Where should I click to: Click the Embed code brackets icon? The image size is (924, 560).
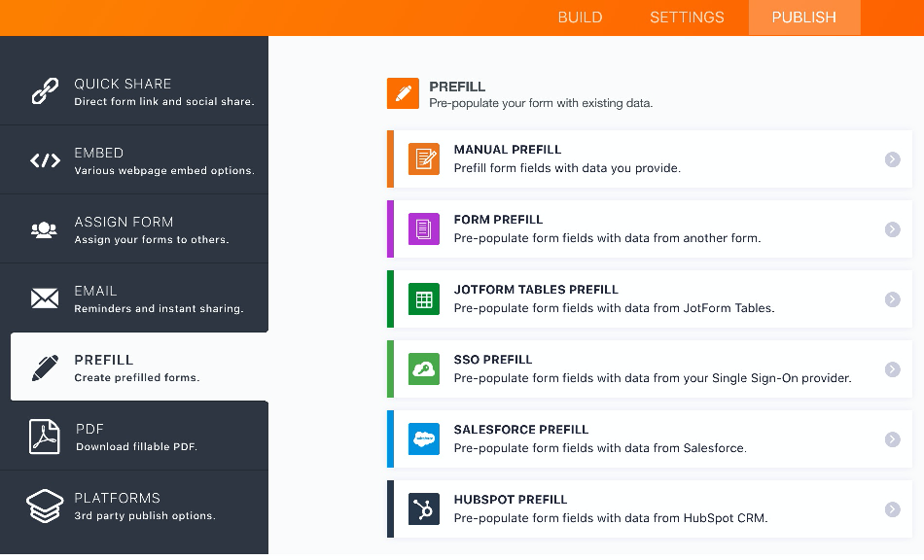coord(45,160)
